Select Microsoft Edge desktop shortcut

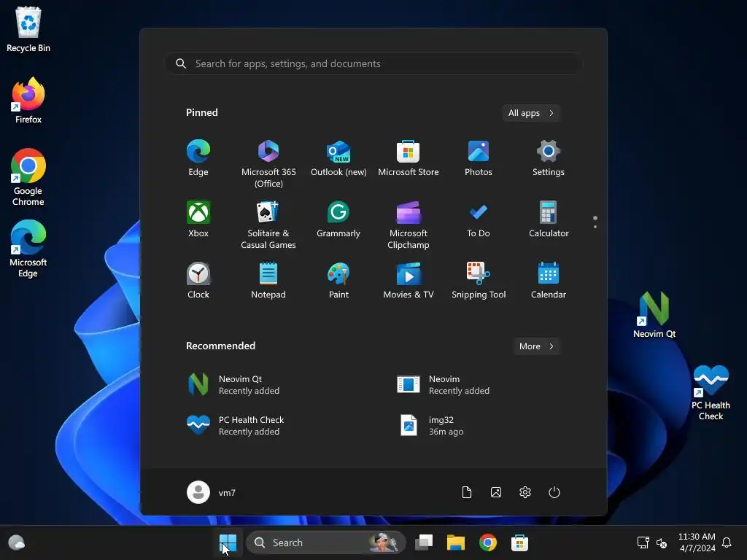28,249
